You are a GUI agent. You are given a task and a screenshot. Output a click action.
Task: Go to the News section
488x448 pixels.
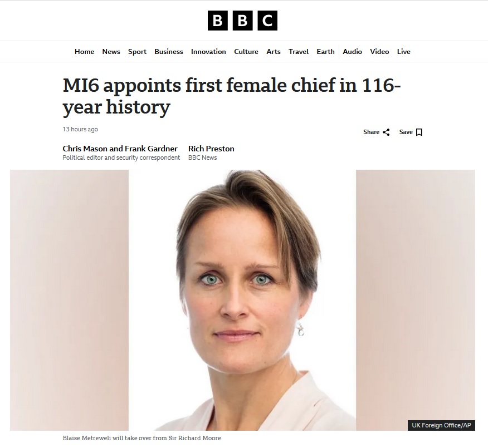(x=111, y=52)
